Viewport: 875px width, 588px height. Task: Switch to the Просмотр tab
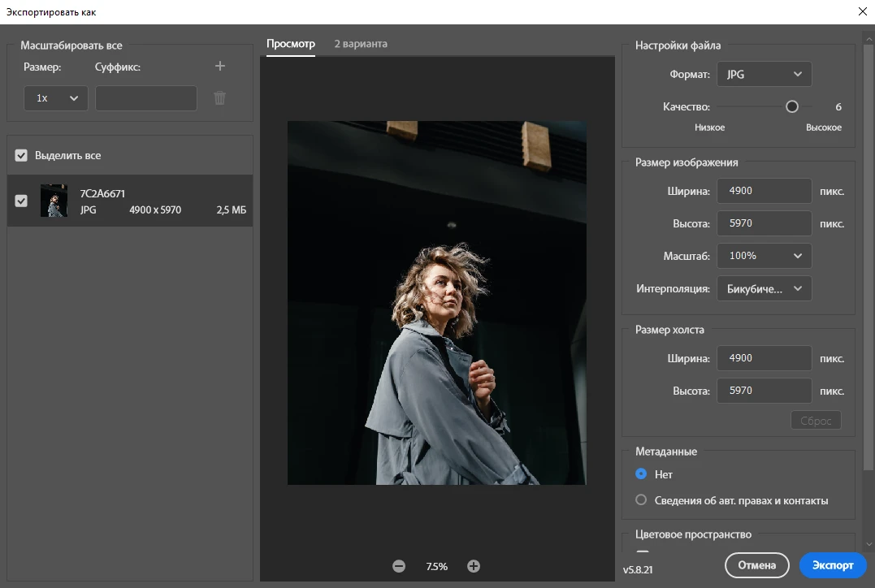tap(291, 44)
